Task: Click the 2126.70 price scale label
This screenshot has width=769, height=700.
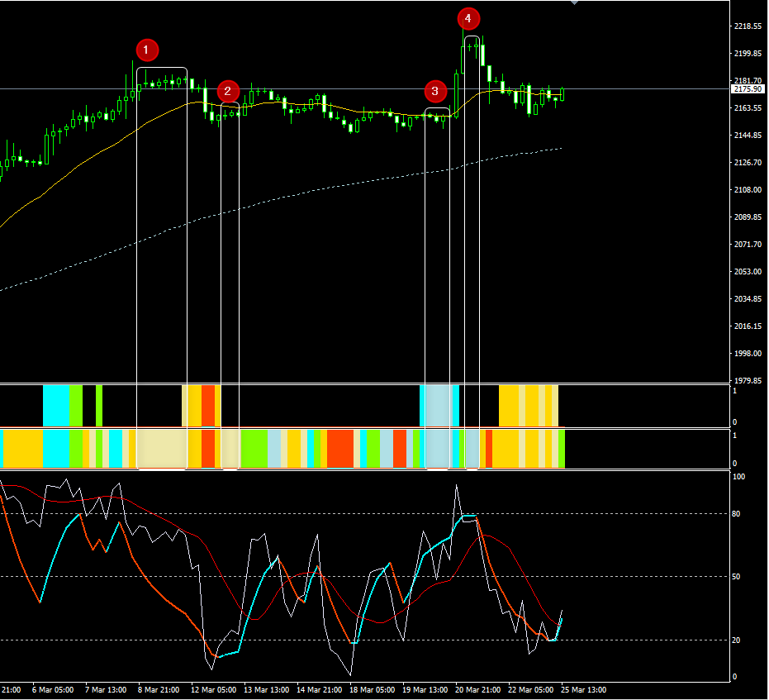Action: point(748,162)
